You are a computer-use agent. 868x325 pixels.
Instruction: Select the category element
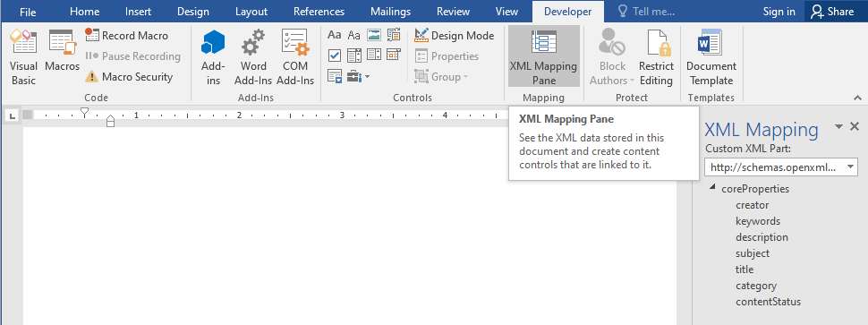(x=756, y=286)
